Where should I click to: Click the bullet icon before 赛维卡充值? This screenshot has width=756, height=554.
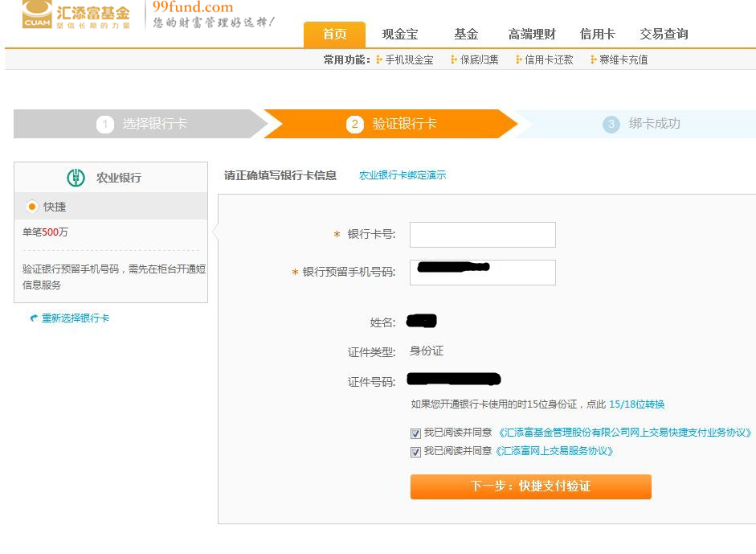click(594, 60)
